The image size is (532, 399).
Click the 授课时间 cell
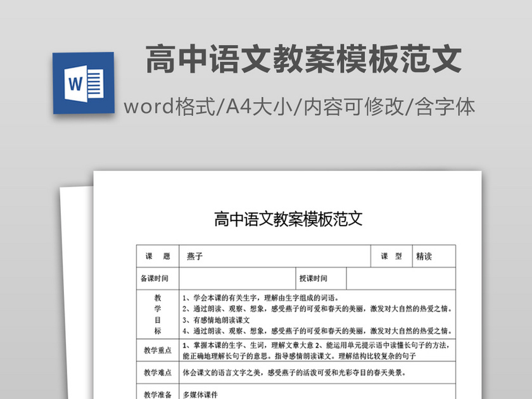[x=313, y=279]
